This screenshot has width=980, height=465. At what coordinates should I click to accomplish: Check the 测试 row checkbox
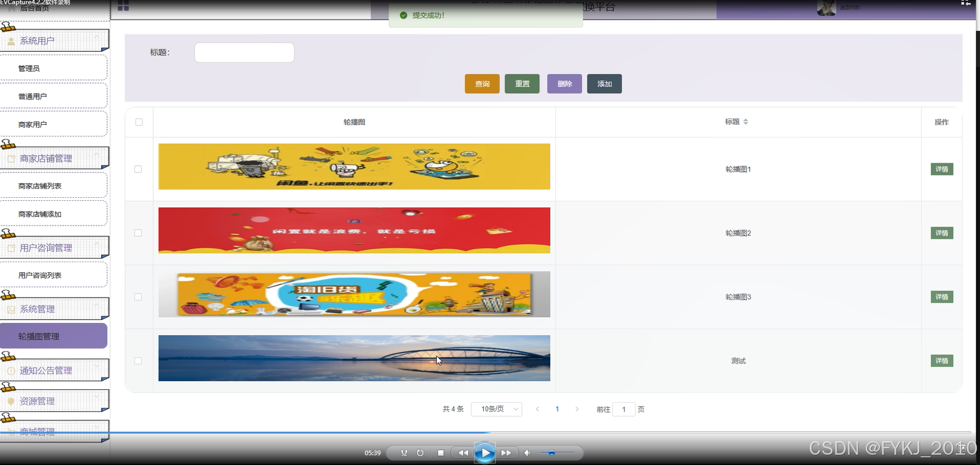(138, 360)
